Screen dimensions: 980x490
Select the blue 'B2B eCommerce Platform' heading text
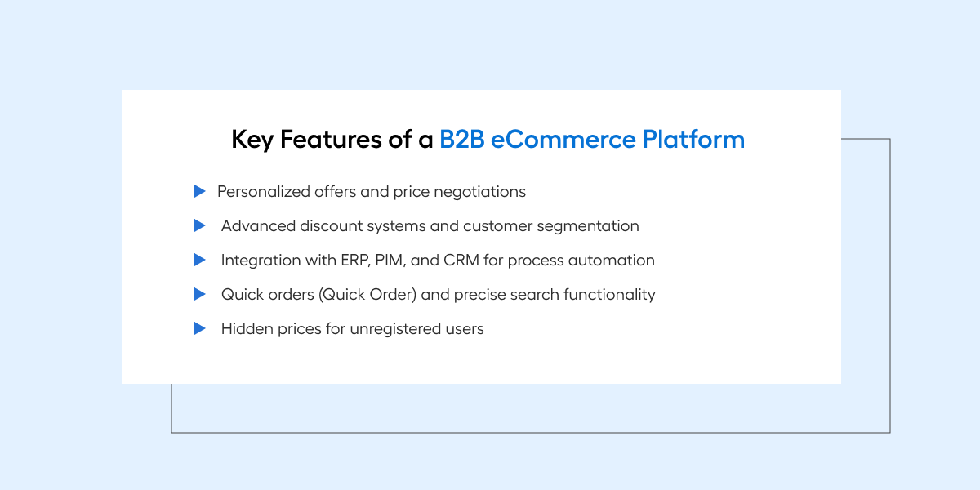point(592,139)
